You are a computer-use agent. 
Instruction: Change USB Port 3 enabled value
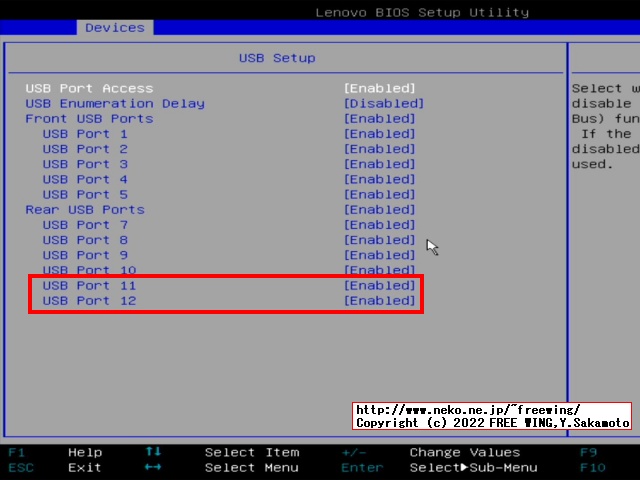(x=379, y=164)
